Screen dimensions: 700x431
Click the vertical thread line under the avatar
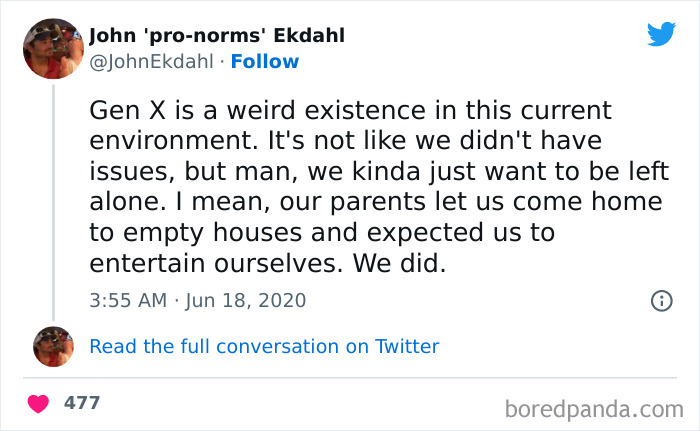click(53, 200)
